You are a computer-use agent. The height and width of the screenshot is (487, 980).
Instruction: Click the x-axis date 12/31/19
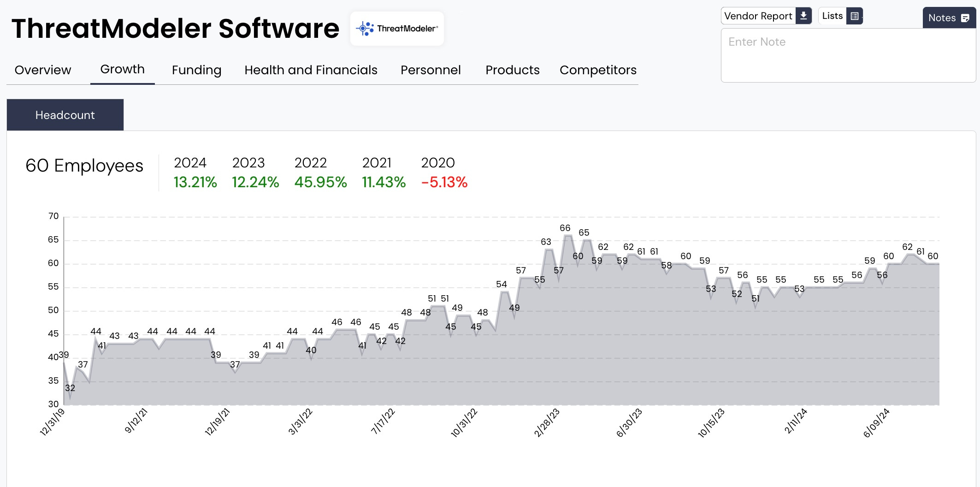[52, 422]
